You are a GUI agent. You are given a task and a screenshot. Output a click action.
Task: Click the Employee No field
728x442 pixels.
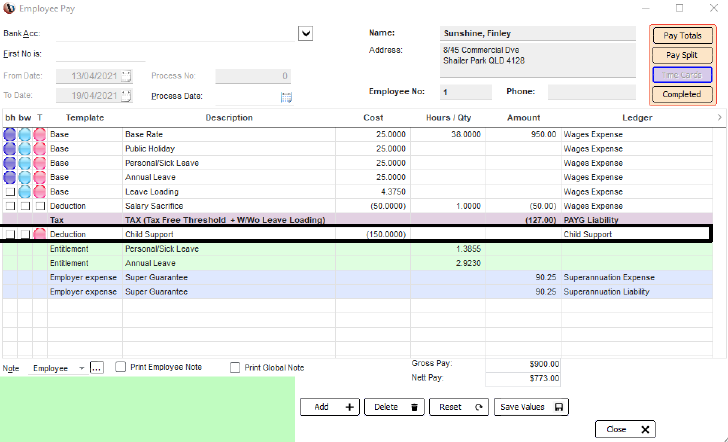click(x=466, y=92)
